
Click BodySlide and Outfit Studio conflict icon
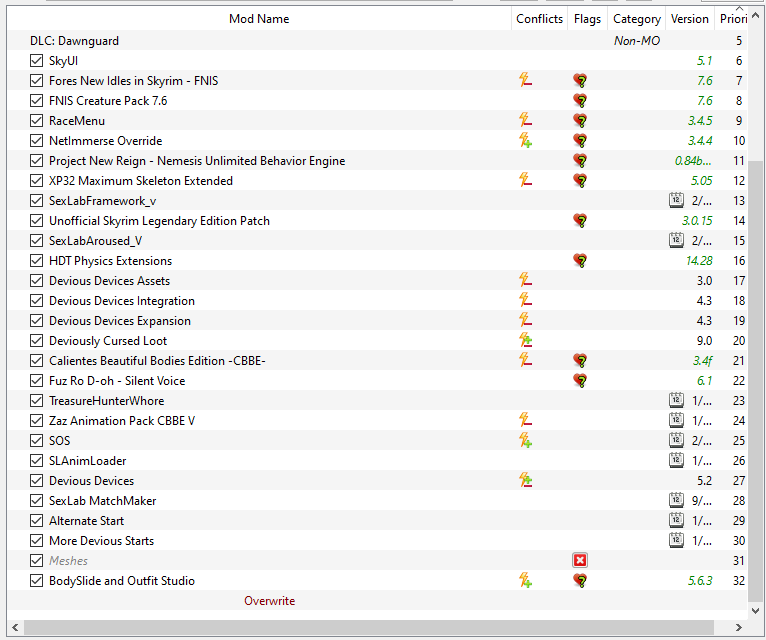525,580
